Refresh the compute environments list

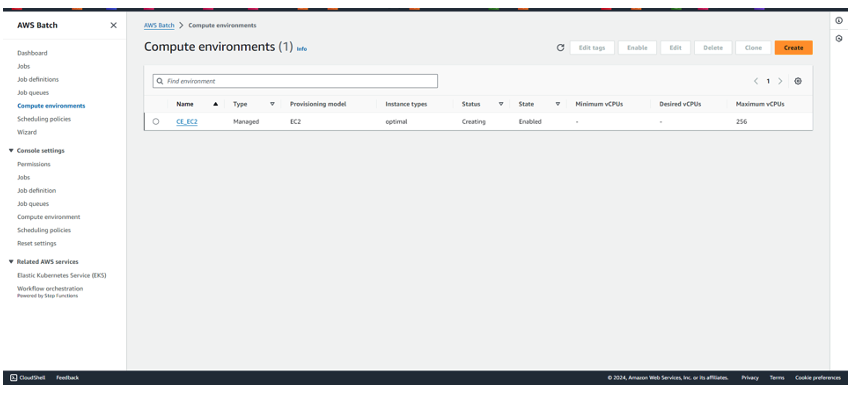click(560, 48)
